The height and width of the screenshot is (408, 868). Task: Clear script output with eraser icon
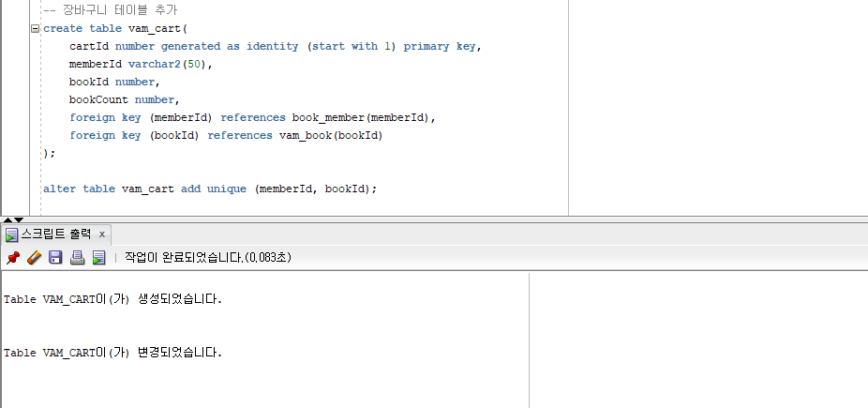(x=35, y=257)
